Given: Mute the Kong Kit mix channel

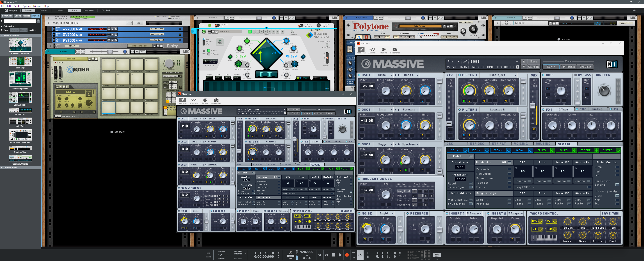Looking at the screenshot, I should coord(78,52).
